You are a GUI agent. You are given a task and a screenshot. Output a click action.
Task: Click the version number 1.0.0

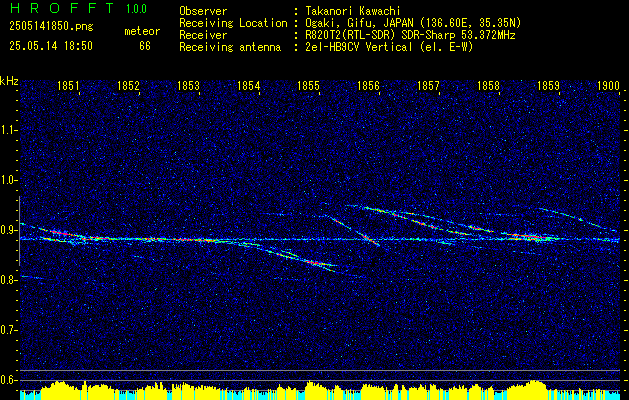click(136, 8)
